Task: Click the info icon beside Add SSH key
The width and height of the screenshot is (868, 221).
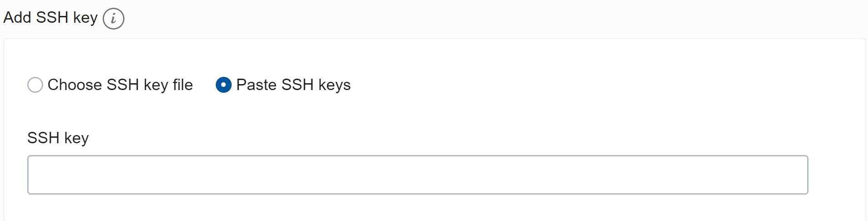Action: 114,19
